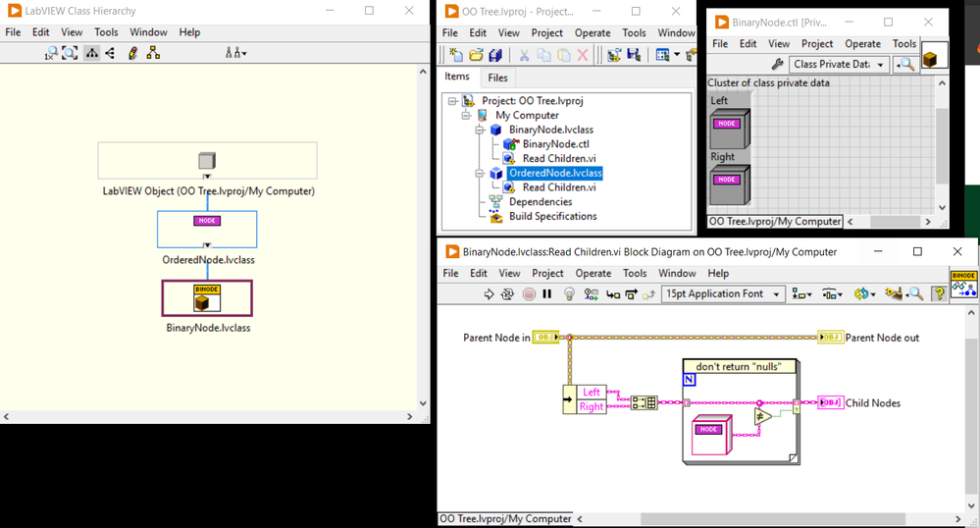Open Window menu in Class Hierarchy window
980x528 pixels.
click(148, 32)
